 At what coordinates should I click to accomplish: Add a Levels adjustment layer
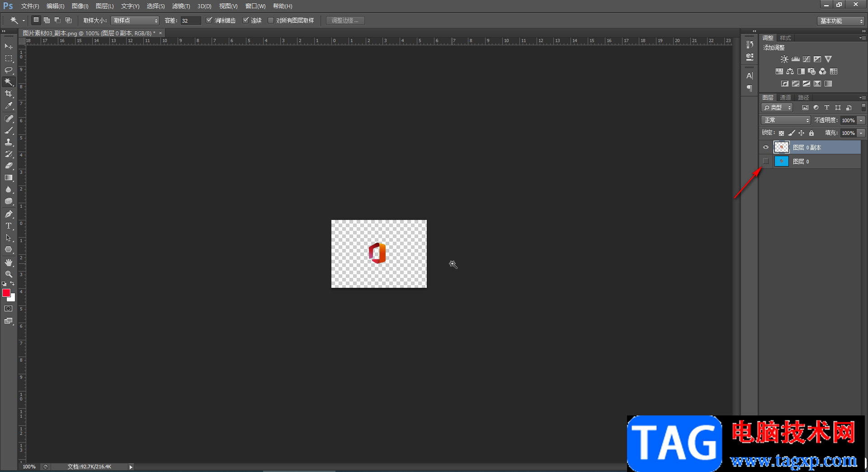pyautogui.click(x=796, y=59)
